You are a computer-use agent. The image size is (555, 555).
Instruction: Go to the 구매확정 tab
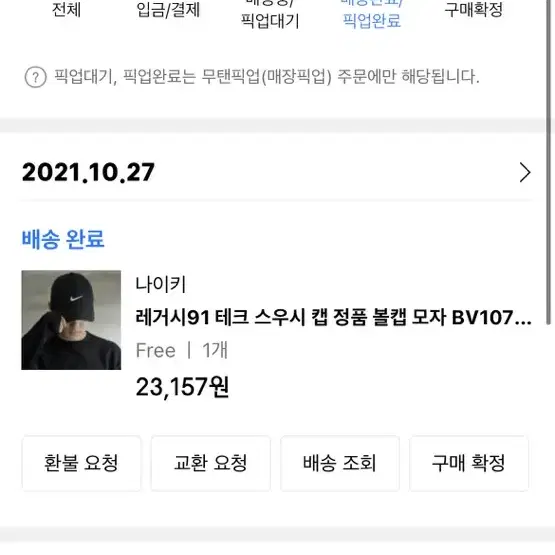[x=474, y=10]
